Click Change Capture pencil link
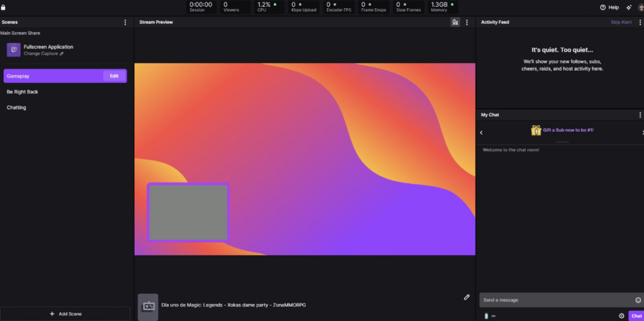The image size is (644, 321). (43, 54)
